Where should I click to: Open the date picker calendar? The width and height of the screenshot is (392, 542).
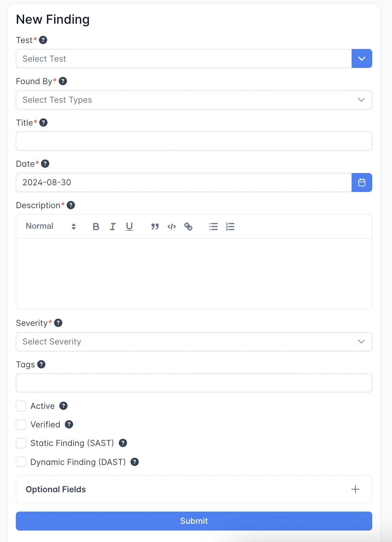362,183
